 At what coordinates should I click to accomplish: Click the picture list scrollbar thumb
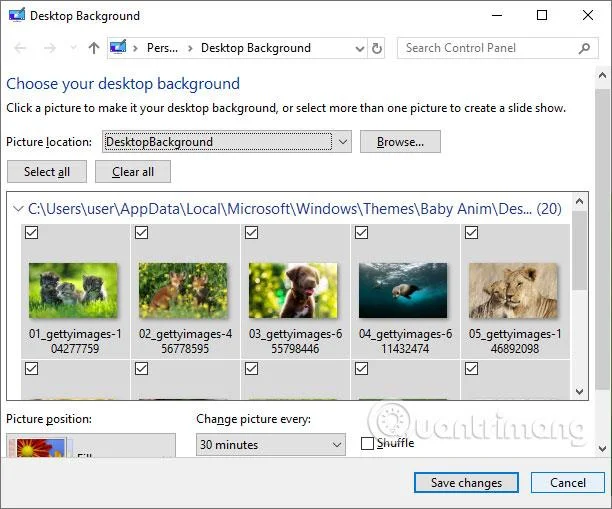point(580,250)
